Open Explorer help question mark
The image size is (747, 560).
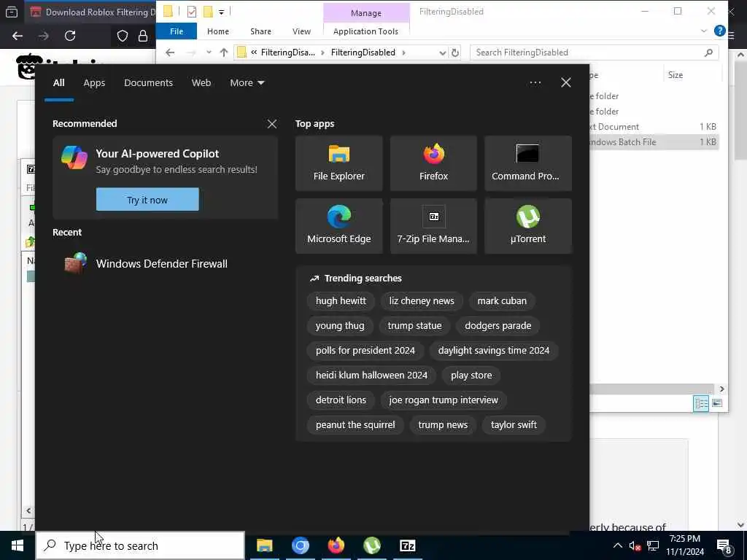[719, 31]
